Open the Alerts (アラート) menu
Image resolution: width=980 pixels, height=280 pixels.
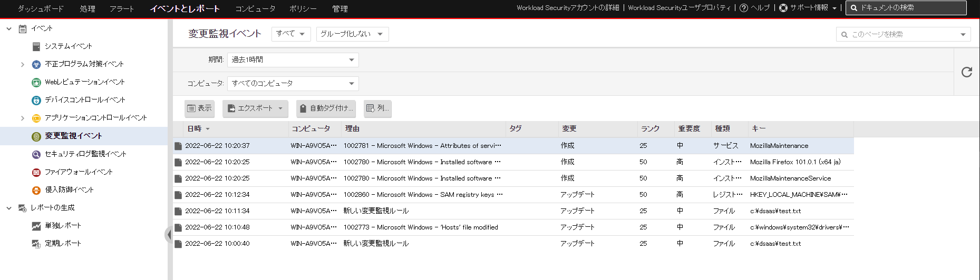[x=122, y=8]
